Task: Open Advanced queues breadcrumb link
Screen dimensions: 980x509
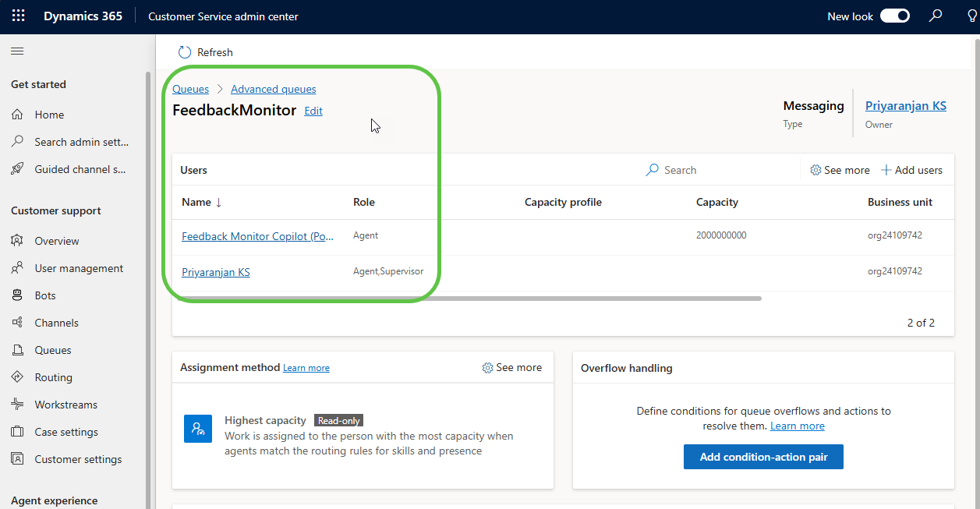Action: [273, 89]
